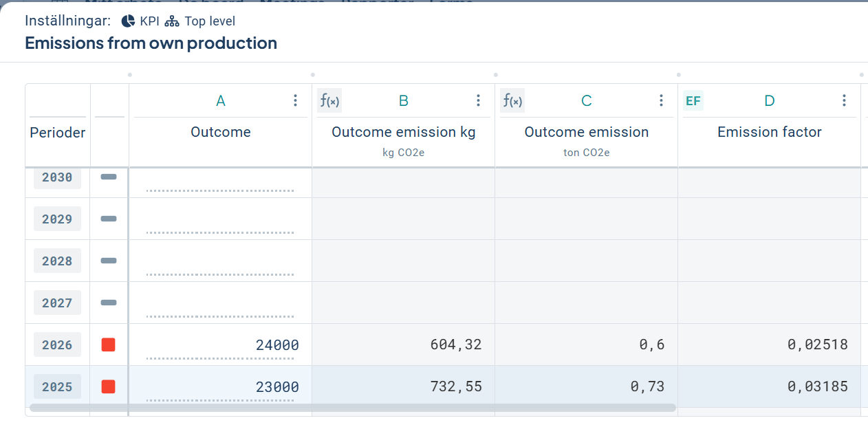Image resolution: width=868 pixels, height=427 pixels.
Task: Open three-dot menu for column B
Action: [478, 101]
